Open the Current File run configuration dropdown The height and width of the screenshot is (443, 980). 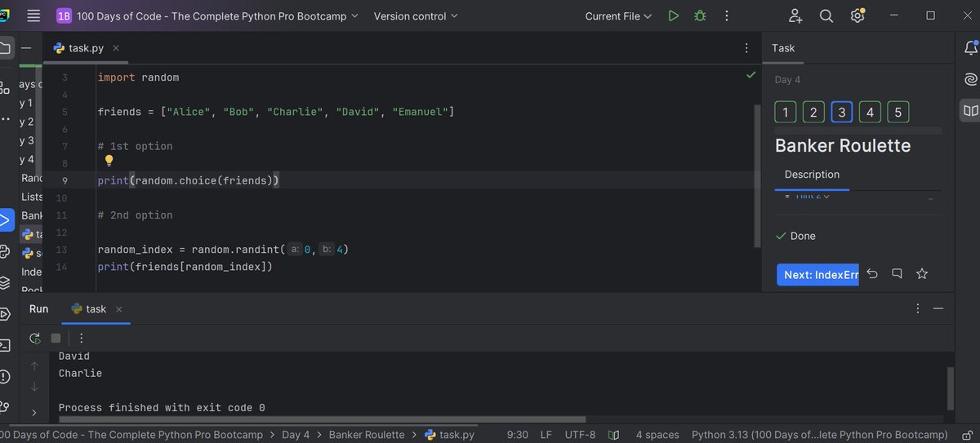click(618, 16)
